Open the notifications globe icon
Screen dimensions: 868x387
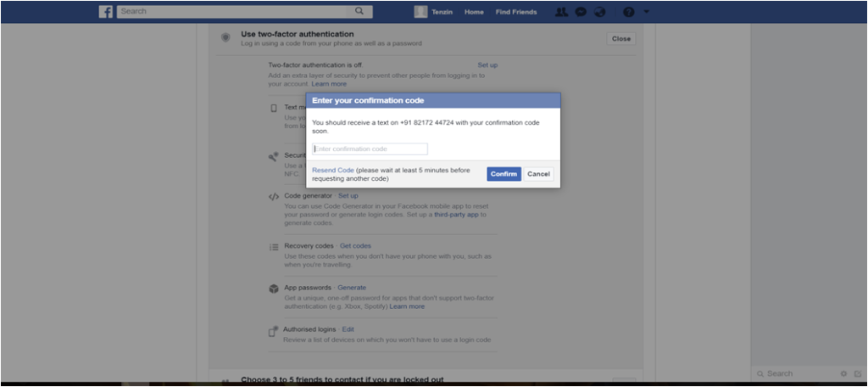pos(599,12)
